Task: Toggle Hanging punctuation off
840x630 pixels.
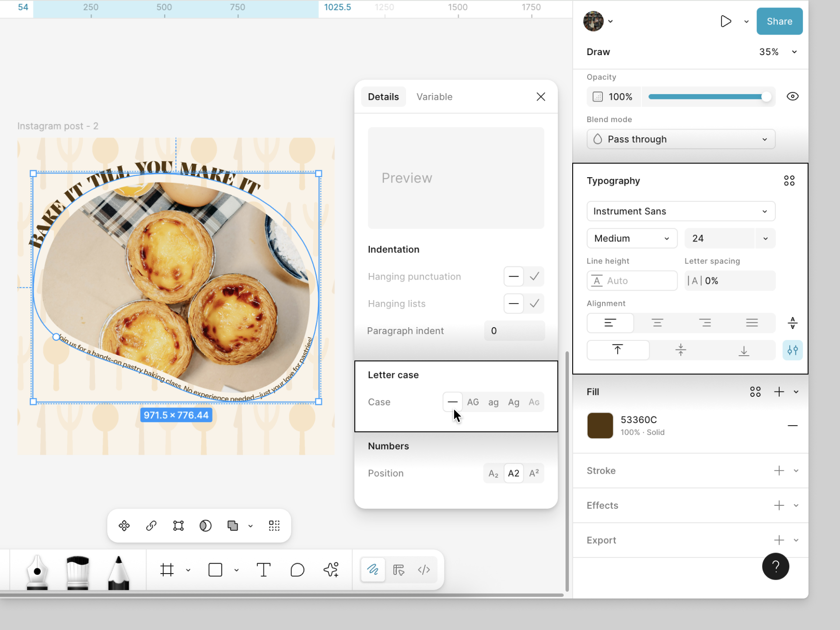Action: pos(514,276)
